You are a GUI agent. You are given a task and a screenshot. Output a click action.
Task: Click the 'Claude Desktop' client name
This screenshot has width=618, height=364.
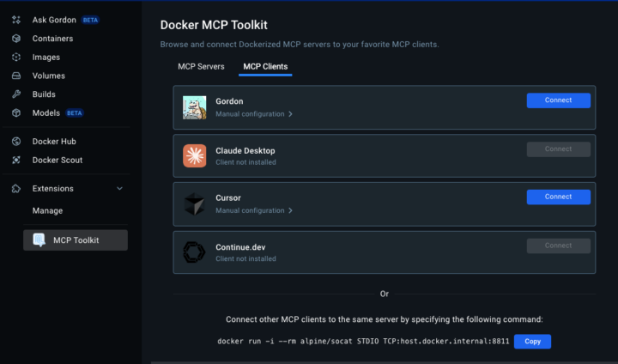245,150
